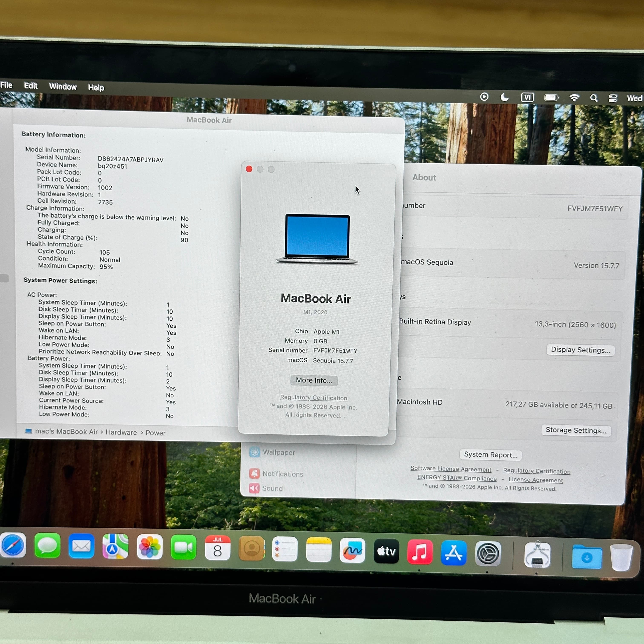Open Safari from the Dock
The height and width of the screenshot is (644, 644).
13,546
